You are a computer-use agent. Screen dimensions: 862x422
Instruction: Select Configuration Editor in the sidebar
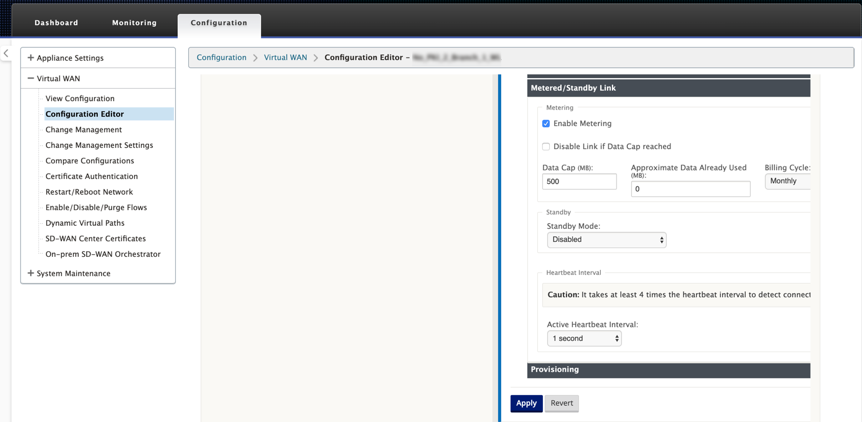pyautogui.click(x=109, y=114)
